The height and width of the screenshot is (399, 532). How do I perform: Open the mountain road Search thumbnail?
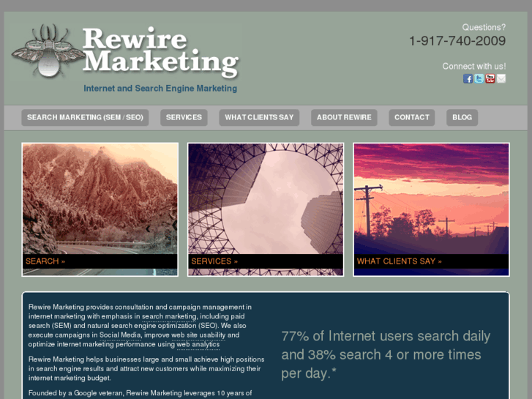[100, 209]
